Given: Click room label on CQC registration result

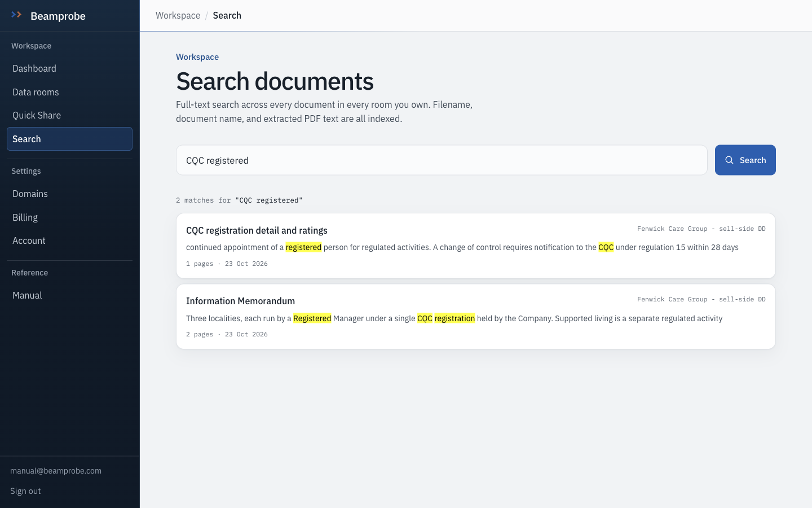Looking at the screenshot, I should coord(701,229).
